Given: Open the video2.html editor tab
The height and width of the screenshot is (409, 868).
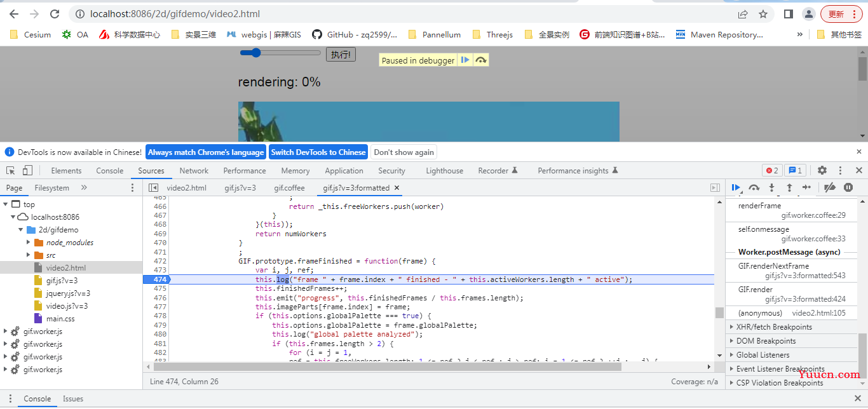Looking at the screenshot, I should coord(187,188).
